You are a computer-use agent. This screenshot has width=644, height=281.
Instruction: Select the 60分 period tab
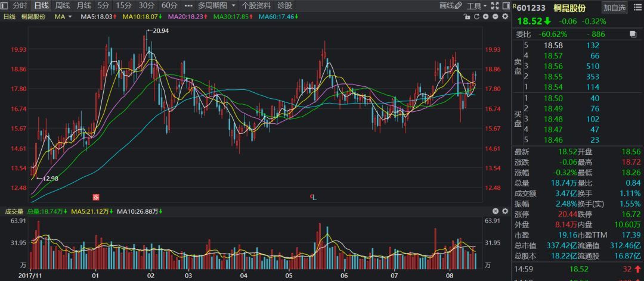tap(169, 5)
